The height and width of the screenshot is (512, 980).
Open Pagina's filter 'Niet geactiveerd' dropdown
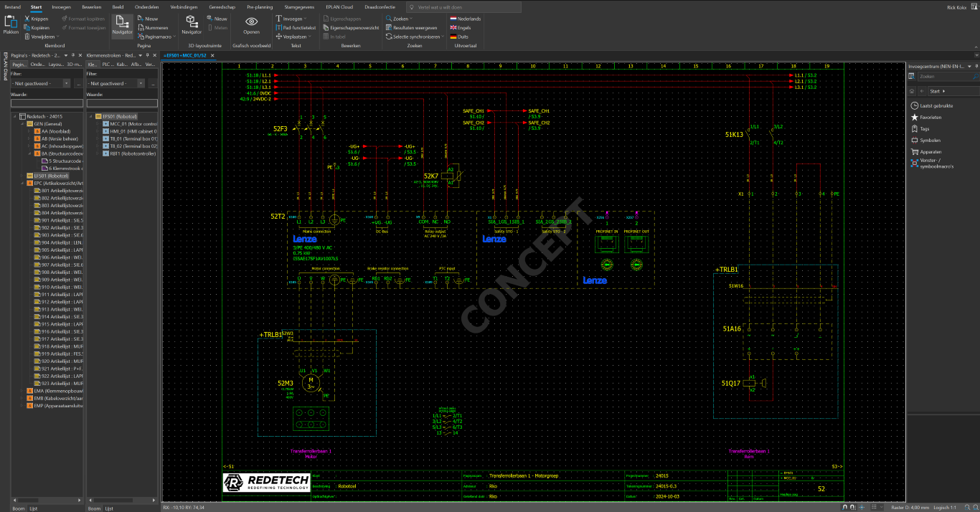(x=67, y=83)
